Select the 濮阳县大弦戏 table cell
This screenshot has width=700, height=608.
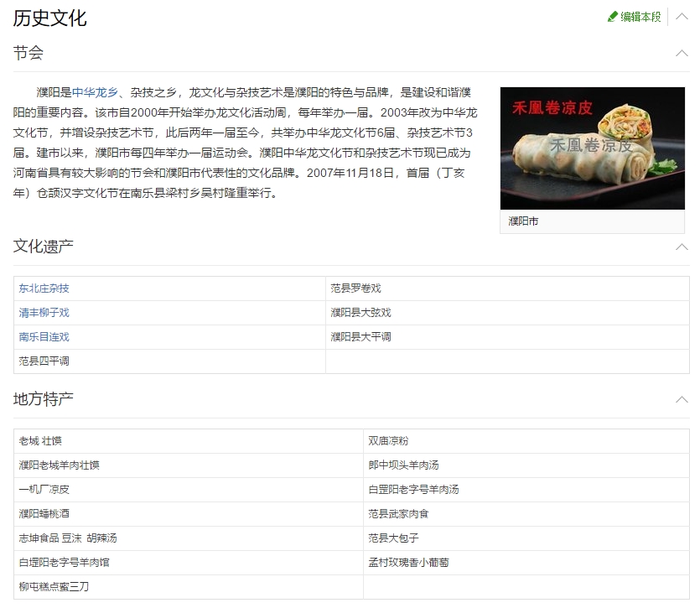[x=507, y=313]
